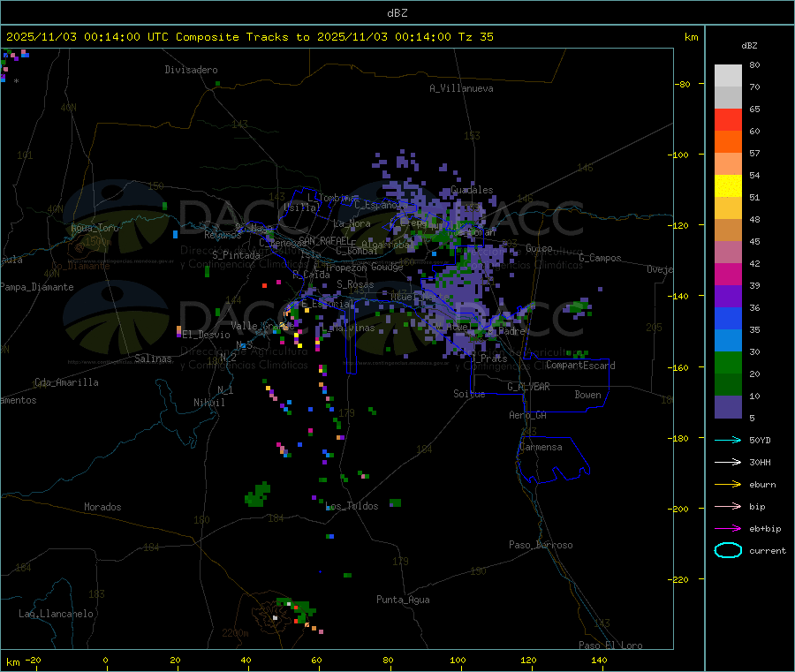Viewport: 795px width, 672px height.
Task: Click the dBZ heading above the color scale
Action: 749,46
